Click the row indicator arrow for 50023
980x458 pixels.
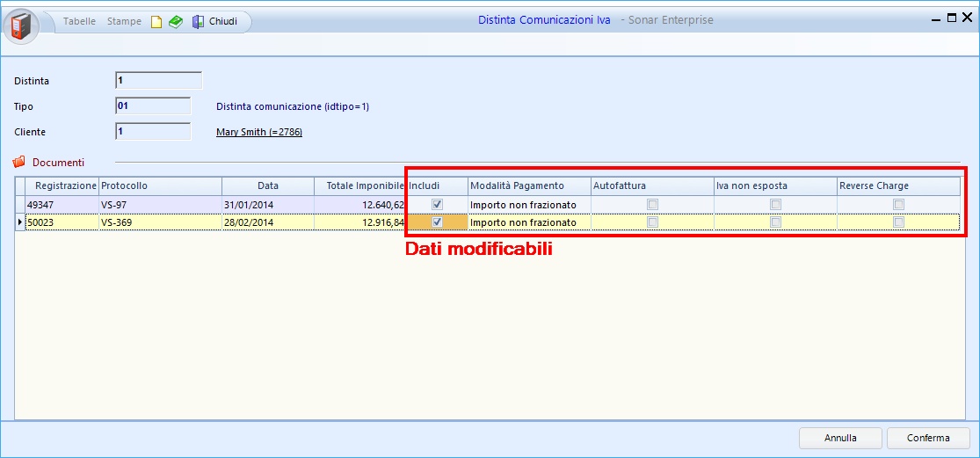coord(20,223)
